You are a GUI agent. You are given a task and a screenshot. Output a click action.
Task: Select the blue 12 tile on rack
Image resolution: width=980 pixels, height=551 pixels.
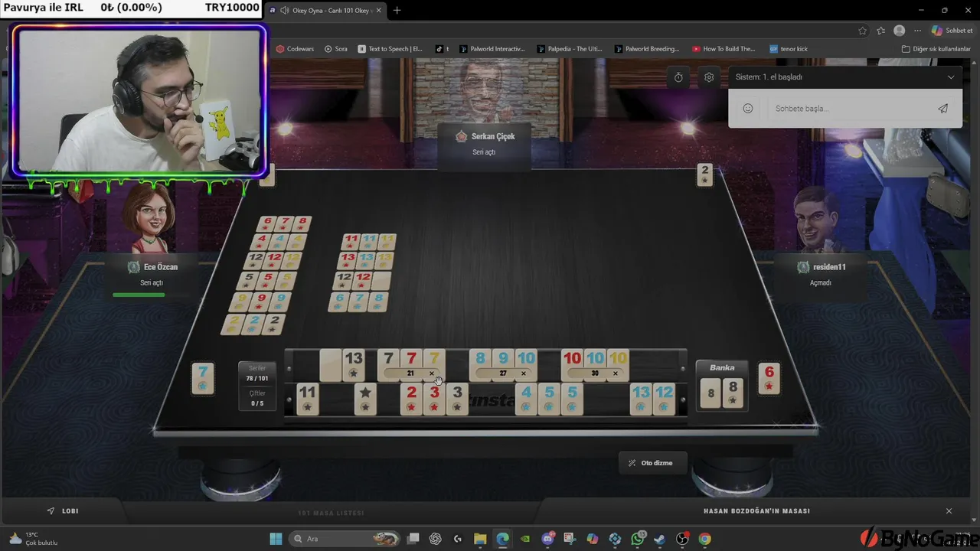click(664, 399)
